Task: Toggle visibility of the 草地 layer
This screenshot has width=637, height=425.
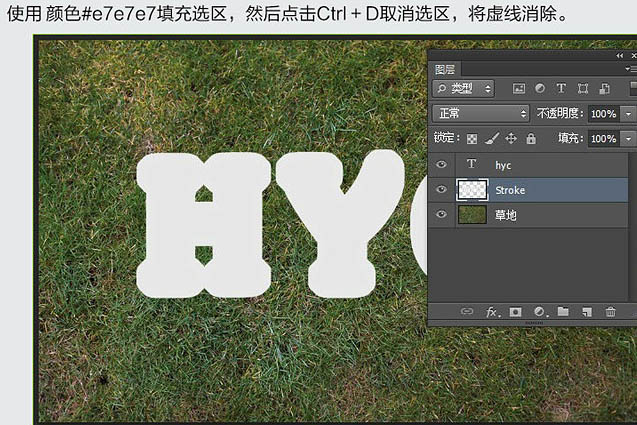Action: click(x=441, y=215)
